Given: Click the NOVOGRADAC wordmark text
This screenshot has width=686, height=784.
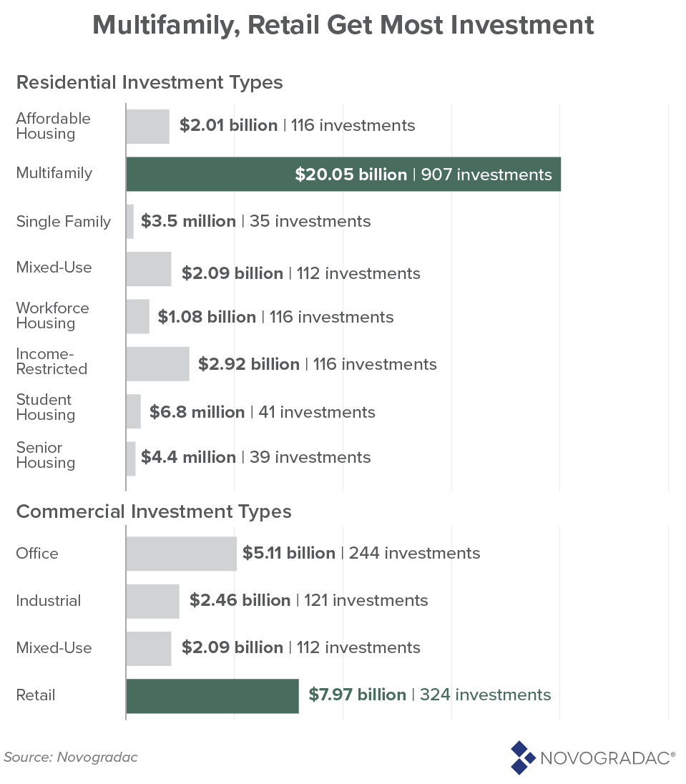Looking at the screenshot, I should [607, 758].
